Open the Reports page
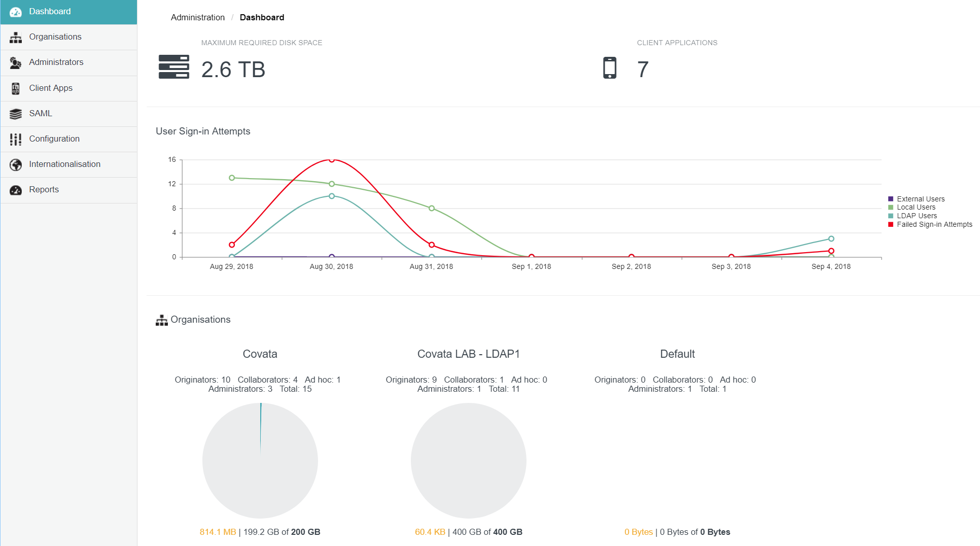The image size is (980, 546). (x=68, y=190)
